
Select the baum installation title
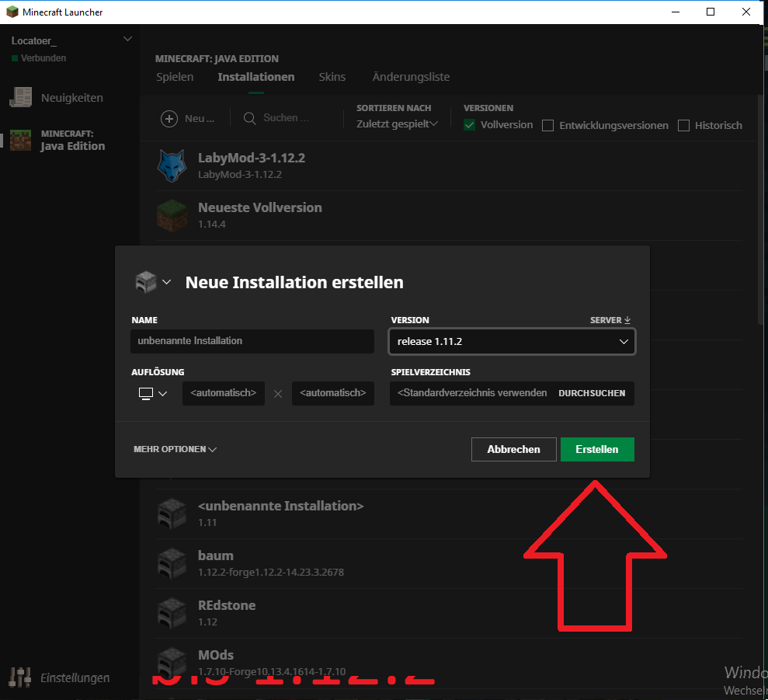(x=216, y=556)
